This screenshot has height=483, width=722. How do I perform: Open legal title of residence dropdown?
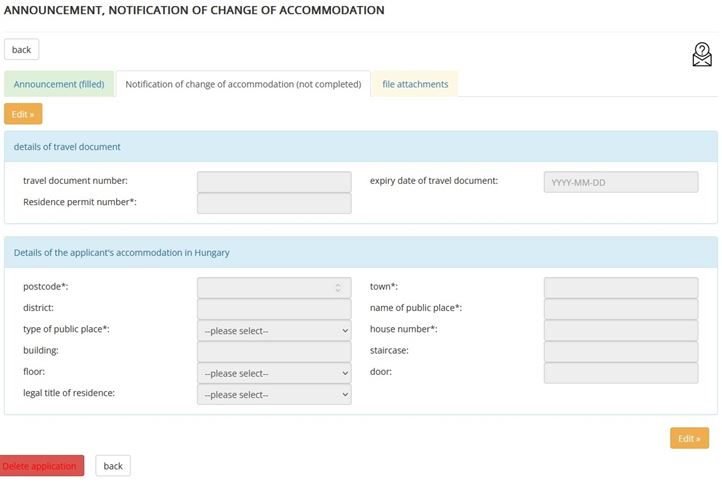(x=274, y=395)
